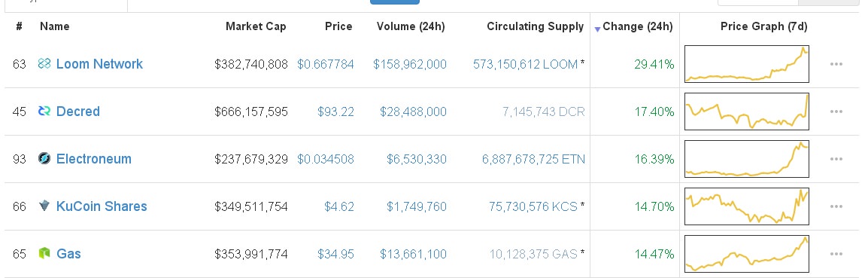Click the sort arrow beside Change (24h)

597,29
